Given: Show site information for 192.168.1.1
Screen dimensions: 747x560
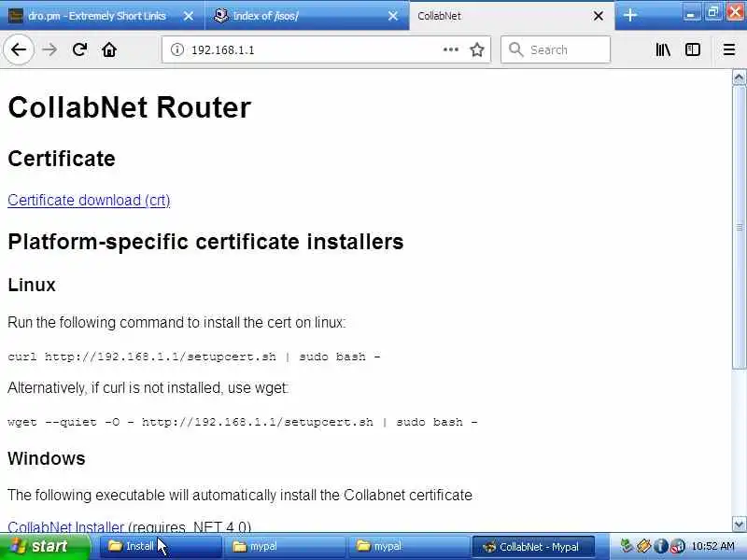Looking at the screenshot, I should [177, 49].
